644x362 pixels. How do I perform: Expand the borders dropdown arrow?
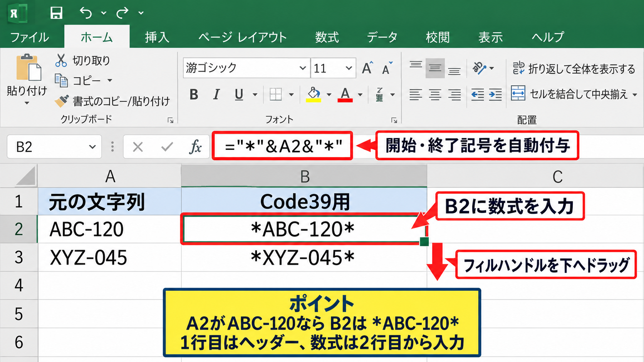click(291, 95)
